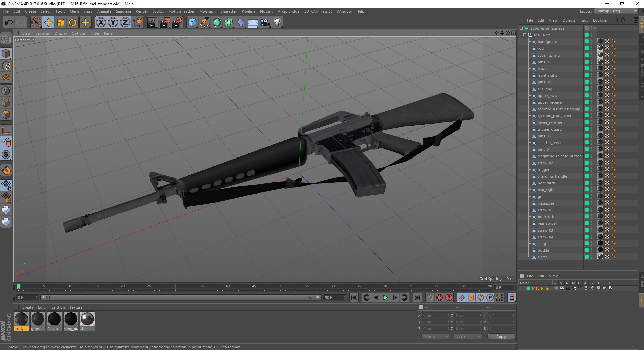Add a Subdivision Surface generator

[217, 23]
